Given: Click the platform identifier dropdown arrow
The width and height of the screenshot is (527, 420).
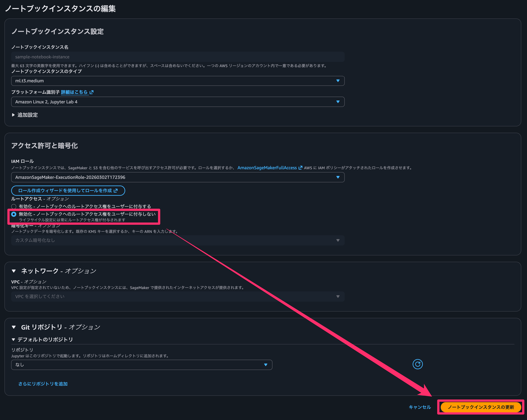Looking at the screenshot, I should [338, 102].
